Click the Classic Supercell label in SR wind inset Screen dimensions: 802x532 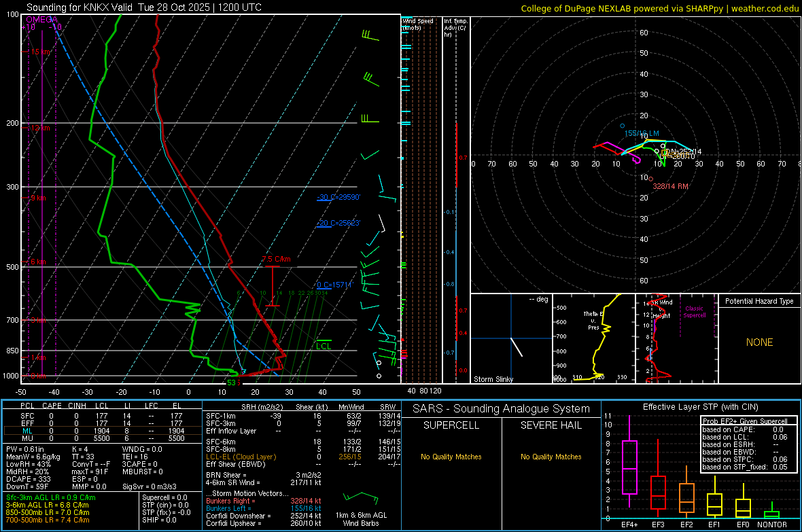coord(694,312)
